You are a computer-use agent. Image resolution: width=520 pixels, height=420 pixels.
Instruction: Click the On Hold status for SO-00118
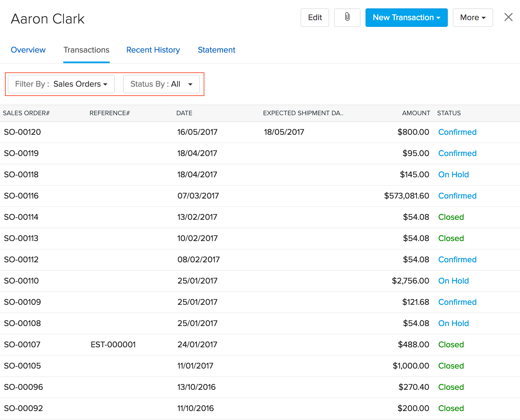453,174
